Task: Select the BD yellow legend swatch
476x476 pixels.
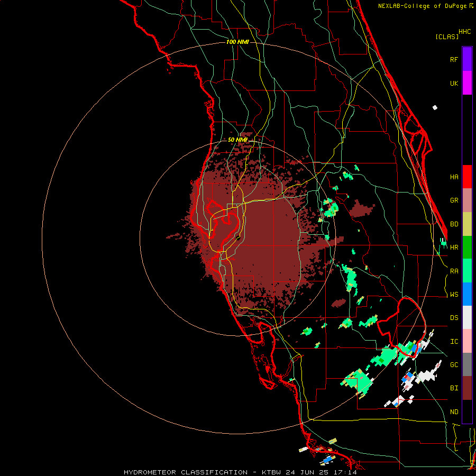Action: tap(467, 224)
